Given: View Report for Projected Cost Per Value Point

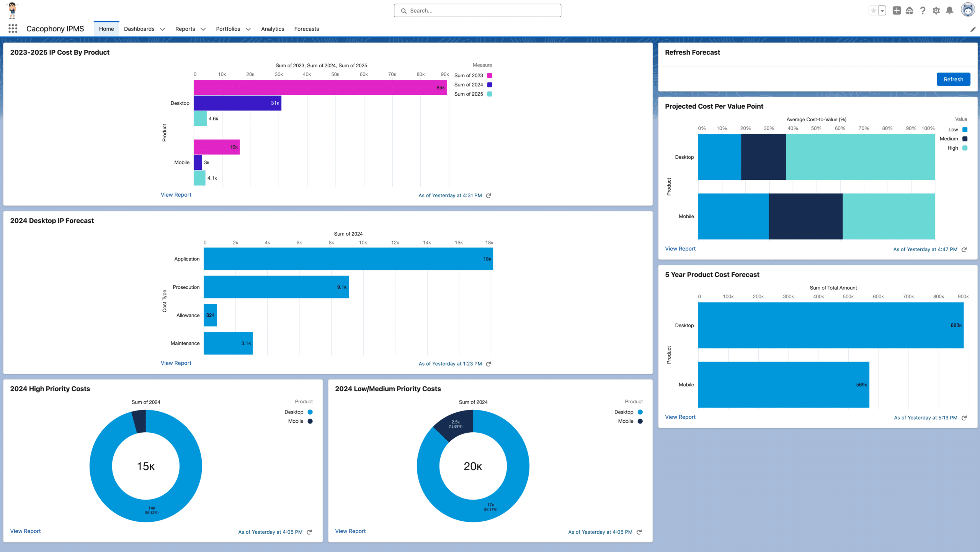Looking at the screenshot, I should 680,249.
